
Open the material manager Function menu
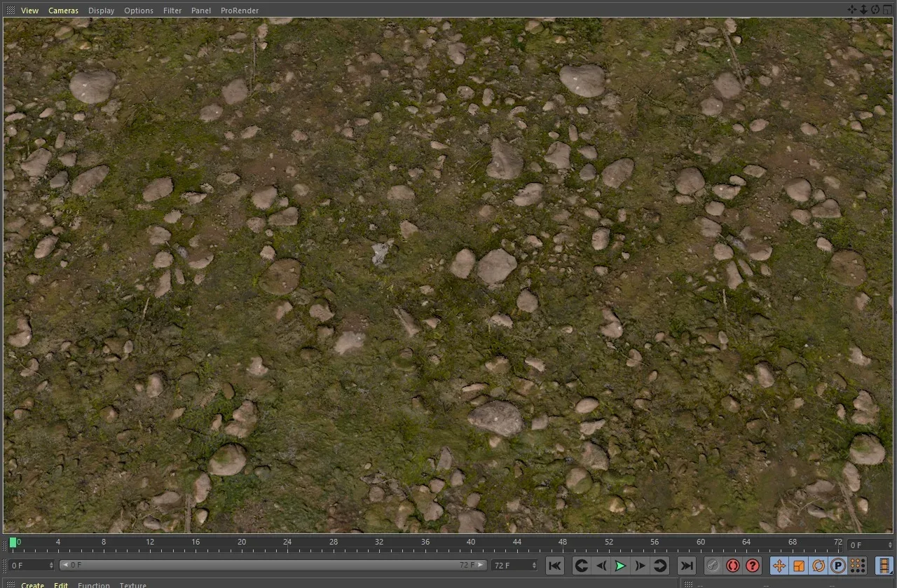[x=94, y=584]
